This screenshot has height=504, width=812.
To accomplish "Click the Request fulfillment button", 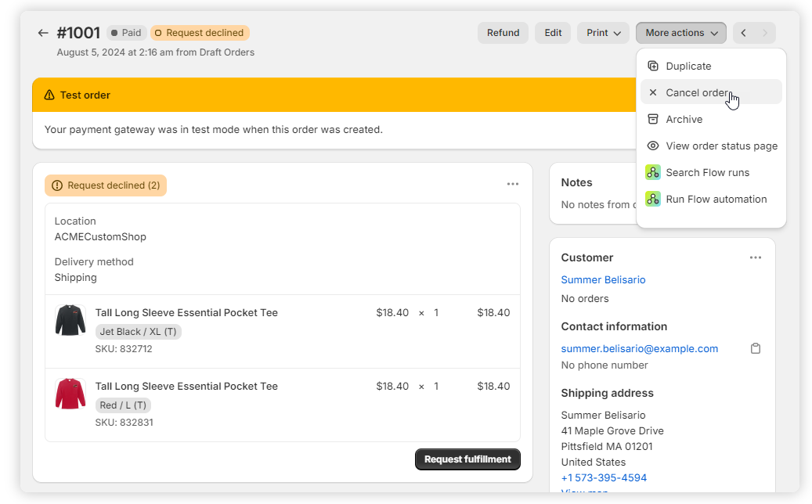I will pos(467,459).
